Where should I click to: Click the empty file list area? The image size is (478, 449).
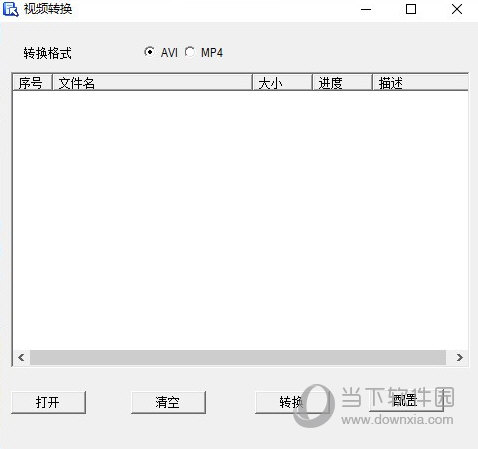(x=240, y=220)
